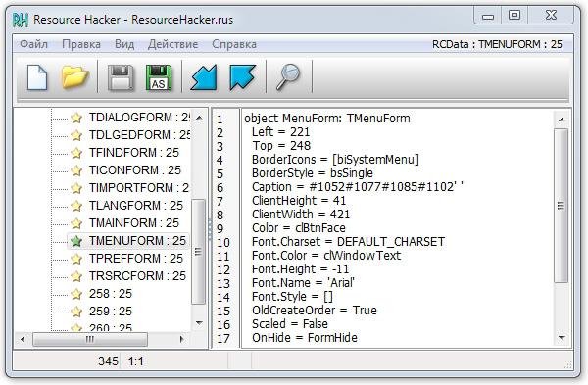Click star icon beside TMAINFORM
The width and height of the screenshot is (588, 385).
(76, 223)
